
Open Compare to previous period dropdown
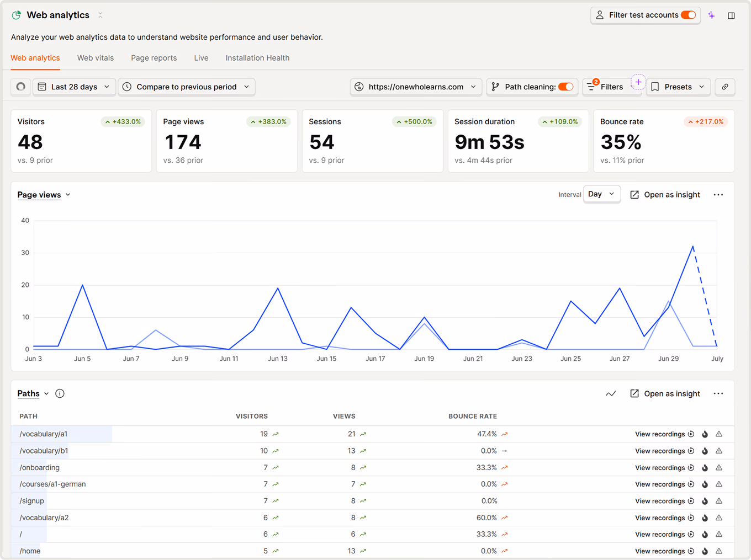(187, 87)
